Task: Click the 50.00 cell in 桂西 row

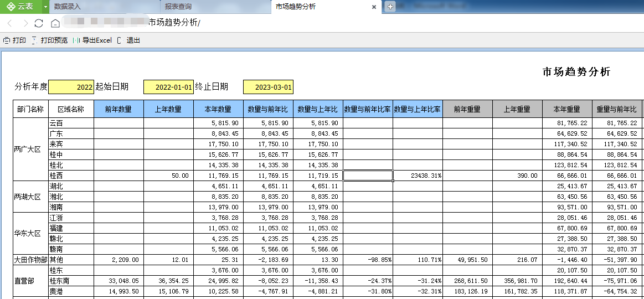Action: click(168, 176)
